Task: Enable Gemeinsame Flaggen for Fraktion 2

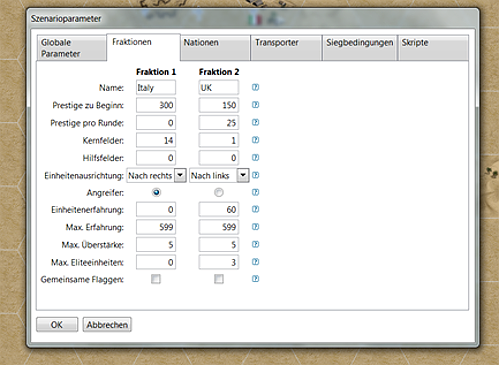Action: tap(219, 279)
